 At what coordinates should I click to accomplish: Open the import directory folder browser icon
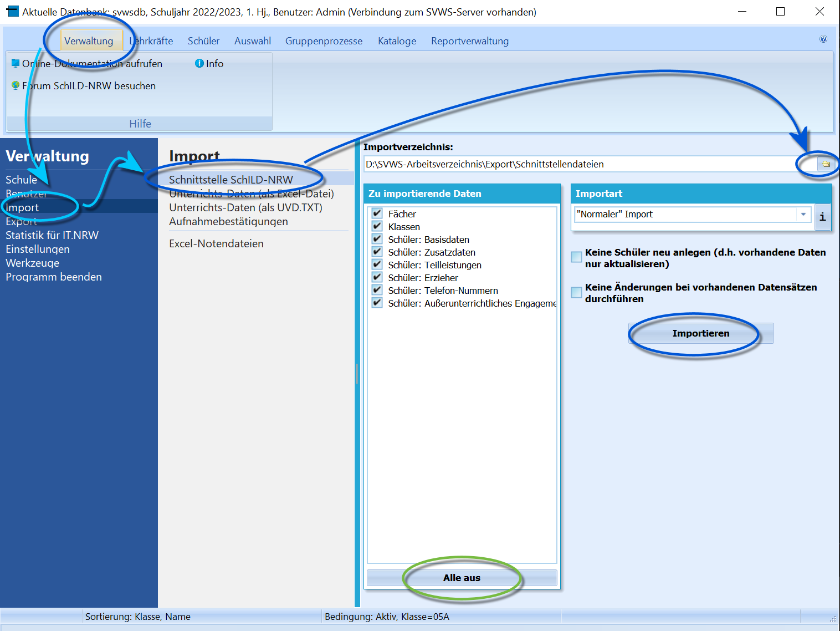point(826,164)
